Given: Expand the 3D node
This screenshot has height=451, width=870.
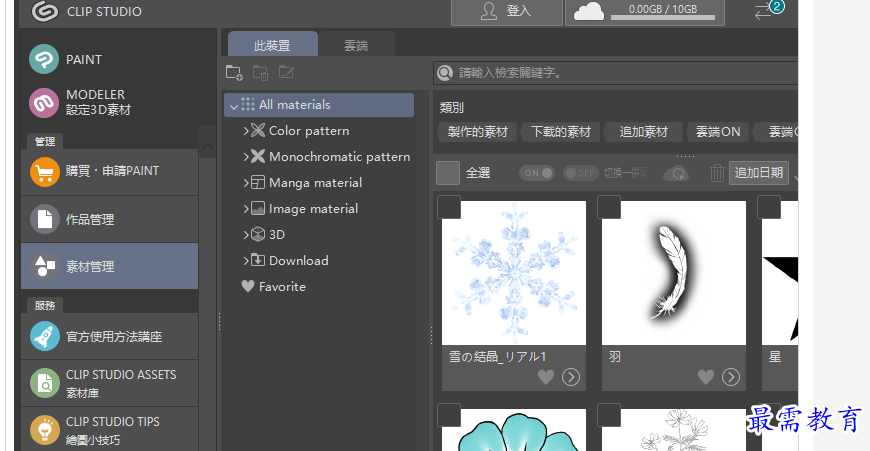Looking at the screenshot, I should point(246,235).
